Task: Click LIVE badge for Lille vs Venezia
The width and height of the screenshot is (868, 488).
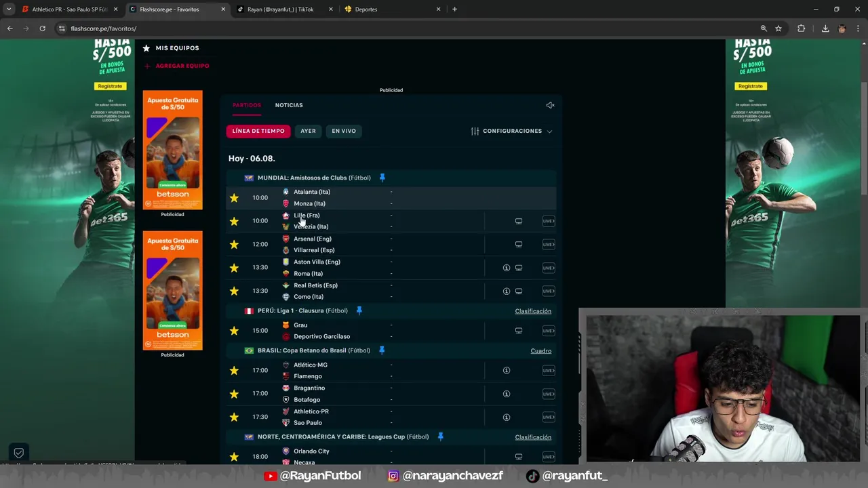Action: 549,221
